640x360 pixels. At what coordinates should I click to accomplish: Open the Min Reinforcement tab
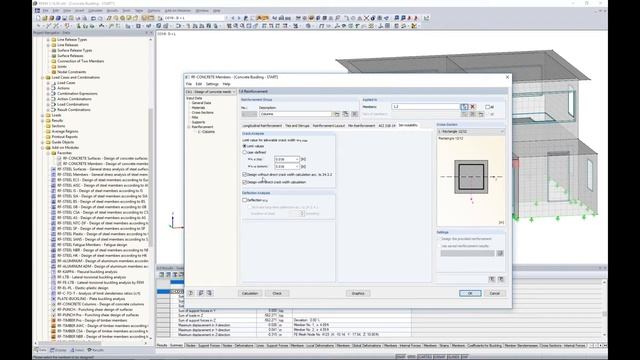361,126
